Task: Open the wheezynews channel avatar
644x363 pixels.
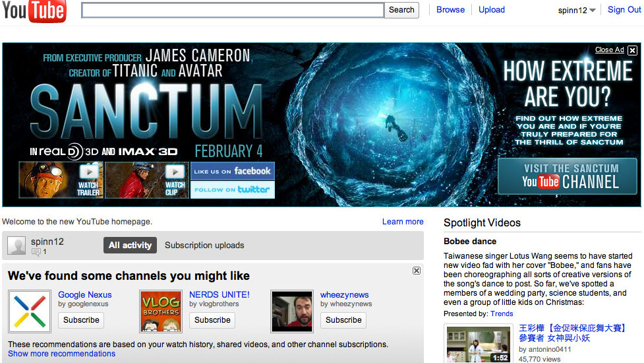Action: click(x=292, y=311)
